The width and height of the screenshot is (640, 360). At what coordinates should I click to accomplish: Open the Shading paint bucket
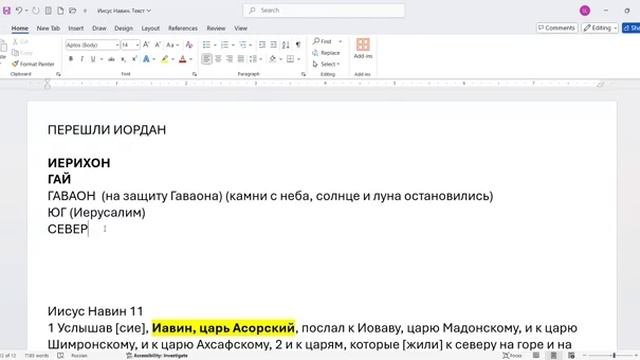coord(273,60)
